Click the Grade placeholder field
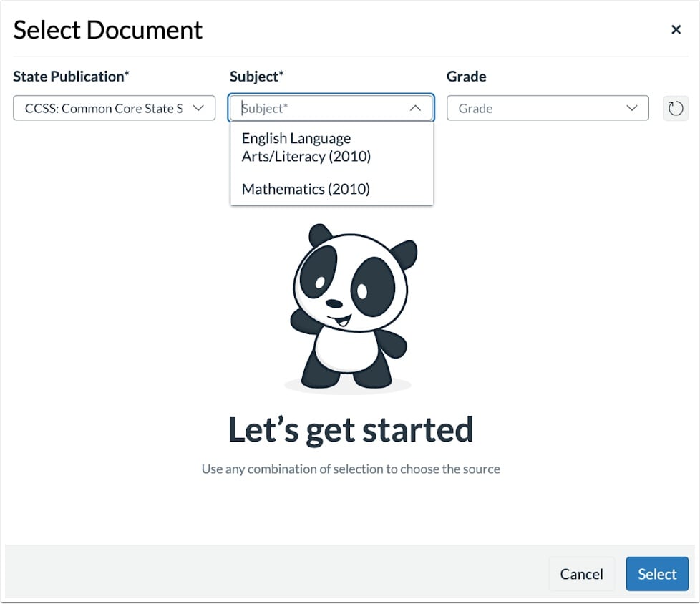The image size is (700, 604). click(x=530, y=108)
